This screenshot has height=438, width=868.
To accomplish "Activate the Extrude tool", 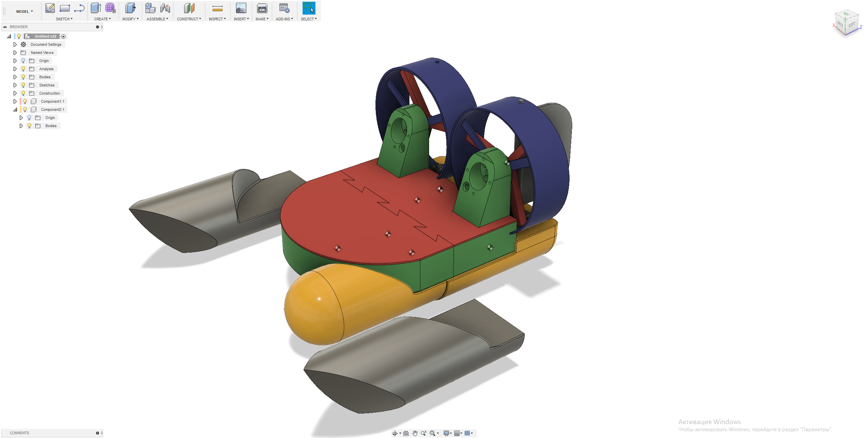I will (x=96, y=8).
